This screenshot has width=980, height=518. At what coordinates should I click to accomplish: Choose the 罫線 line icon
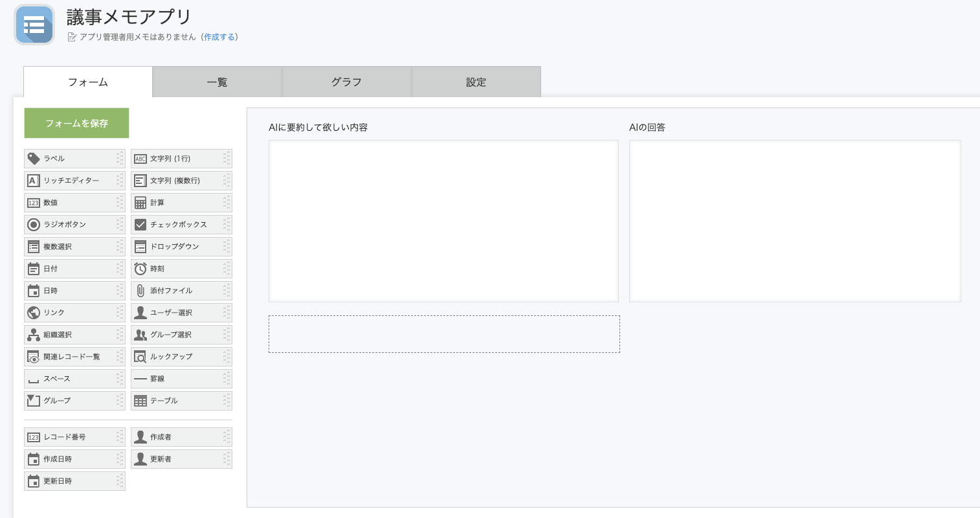tap(140, 379)
